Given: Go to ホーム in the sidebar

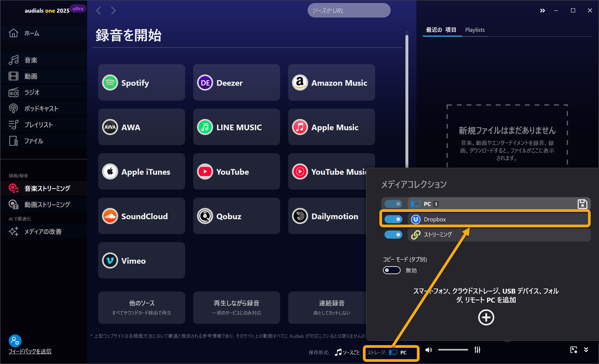Looking at the screenshot, I should (x=44, y=33).
